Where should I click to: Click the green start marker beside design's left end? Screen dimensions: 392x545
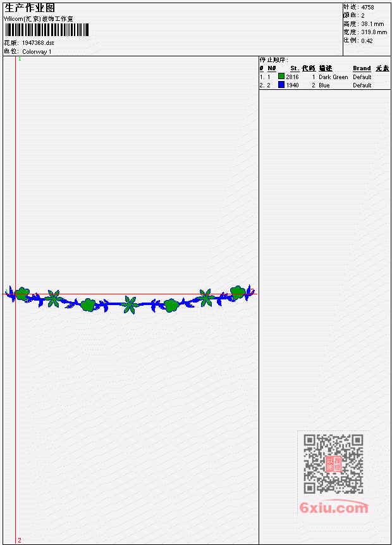pyautogui.click(x=6, y=291)
